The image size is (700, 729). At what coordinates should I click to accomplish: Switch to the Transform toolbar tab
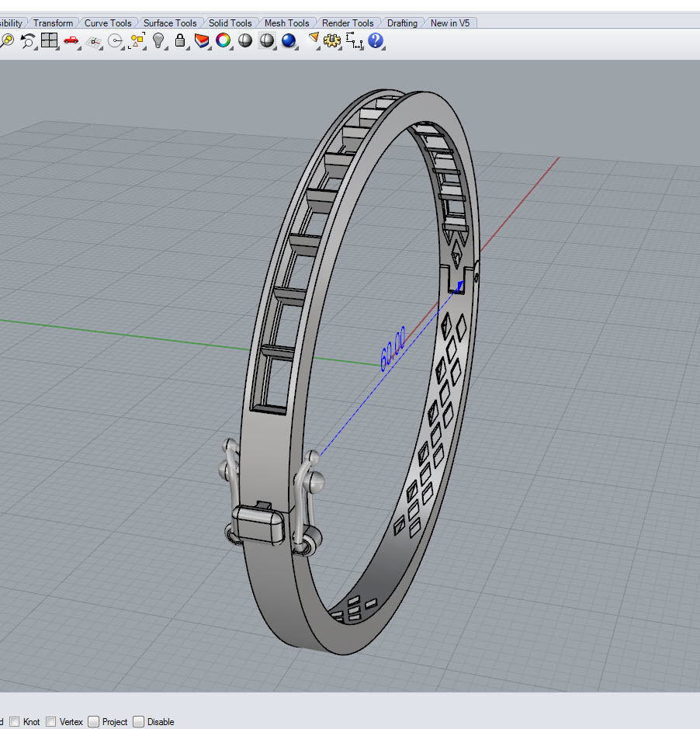53,23
